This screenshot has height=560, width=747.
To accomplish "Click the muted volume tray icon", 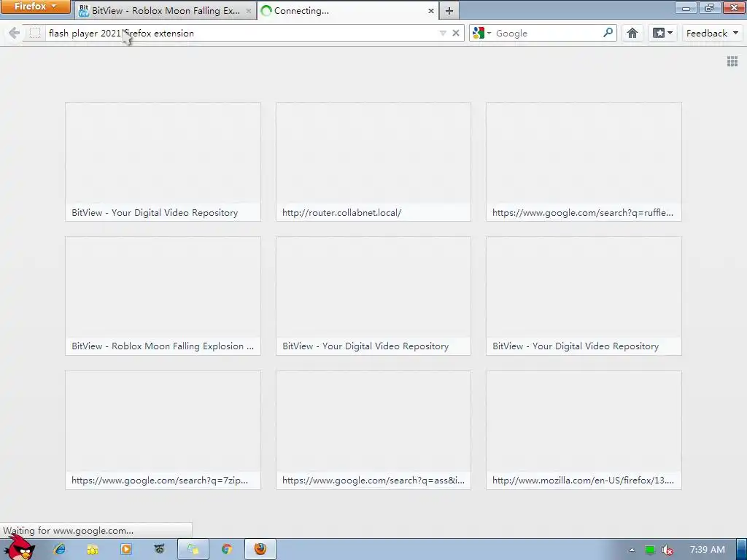I will [x=667, y=550].
